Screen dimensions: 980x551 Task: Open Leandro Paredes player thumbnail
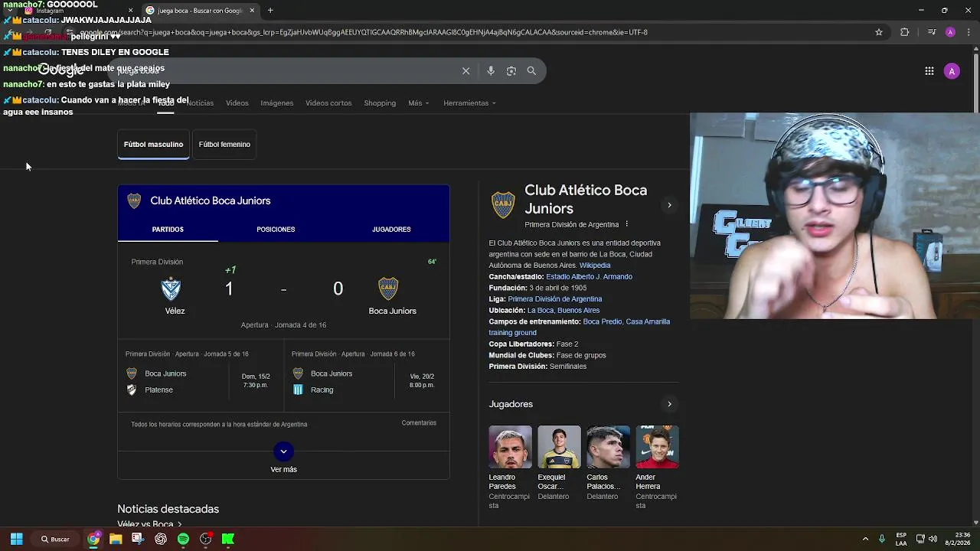coord(510,447)
